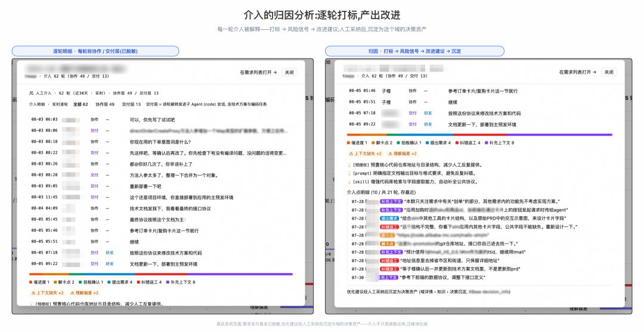
Task: Switch to the 交付层 13 tab
Action: [131, 104]
